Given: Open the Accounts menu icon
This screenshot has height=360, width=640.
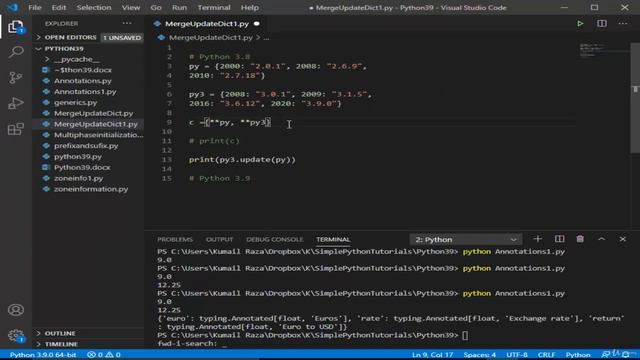Looking at the screenshot, I should 16,310.
